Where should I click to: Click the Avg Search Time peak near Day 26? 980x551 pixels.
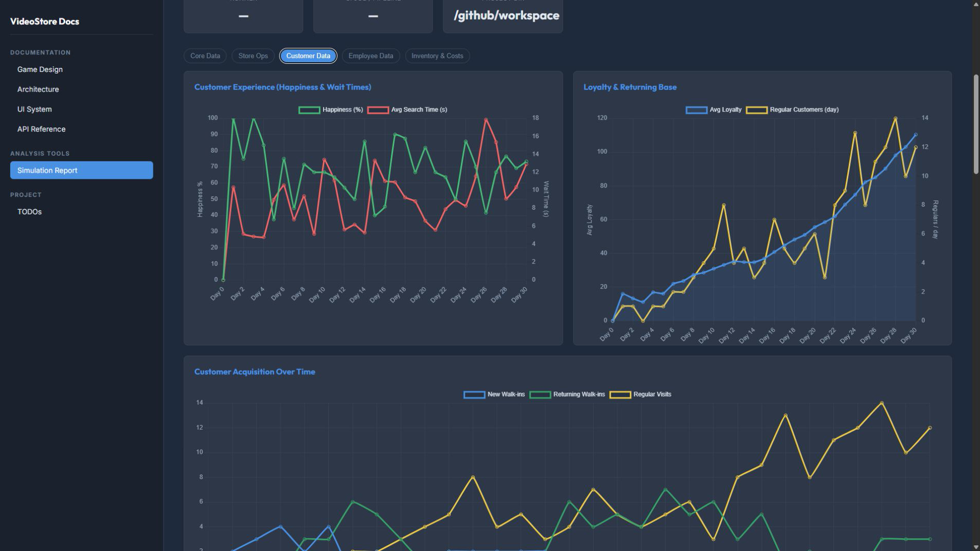pyautogui.click(x=486, y=120)
